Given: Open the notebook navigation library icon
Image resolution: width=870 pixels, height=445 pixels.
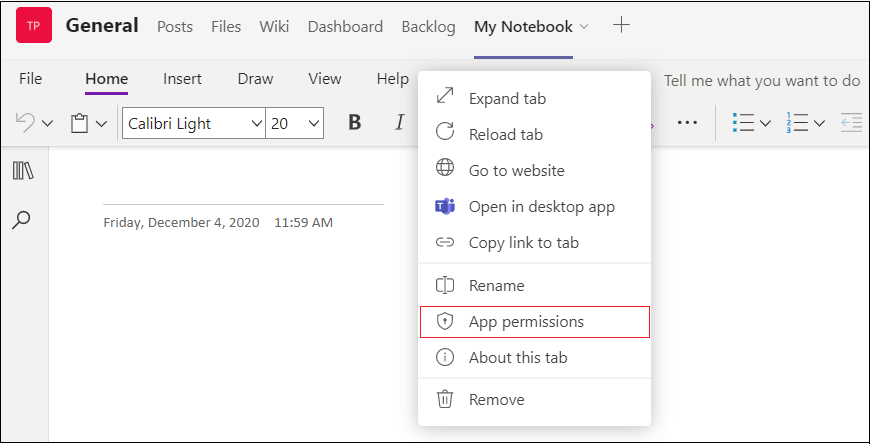Looking at the screenshot, I should pyautogui.click(x=23, y=171).
